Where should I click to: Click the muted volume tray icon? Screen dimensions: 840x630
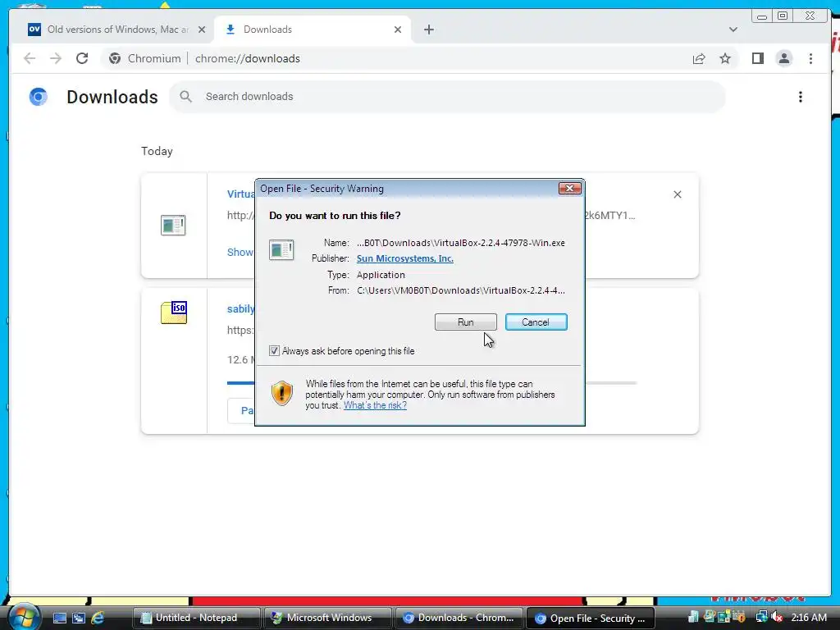click(778, 617)
